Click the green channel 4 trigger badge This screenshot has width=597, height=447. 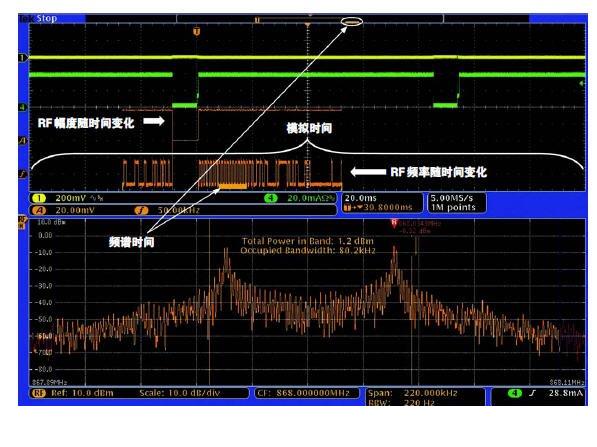point(515,393)
